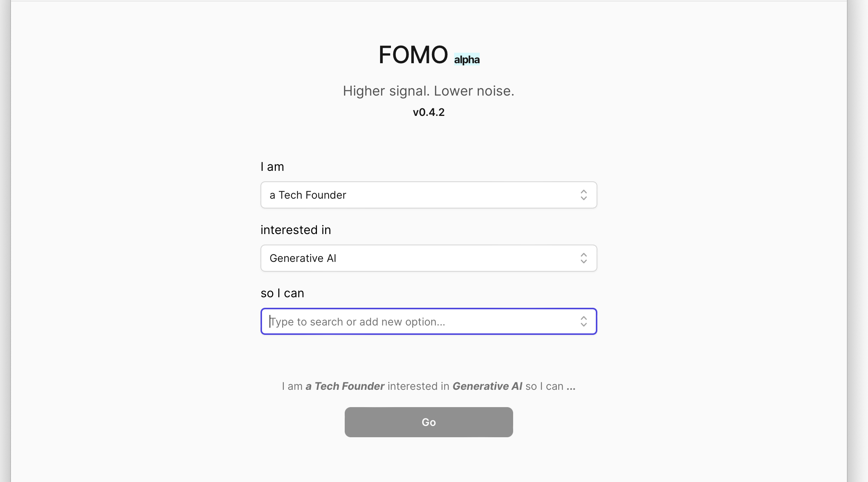Select the 'Generative AI' value text

[303, 258]
